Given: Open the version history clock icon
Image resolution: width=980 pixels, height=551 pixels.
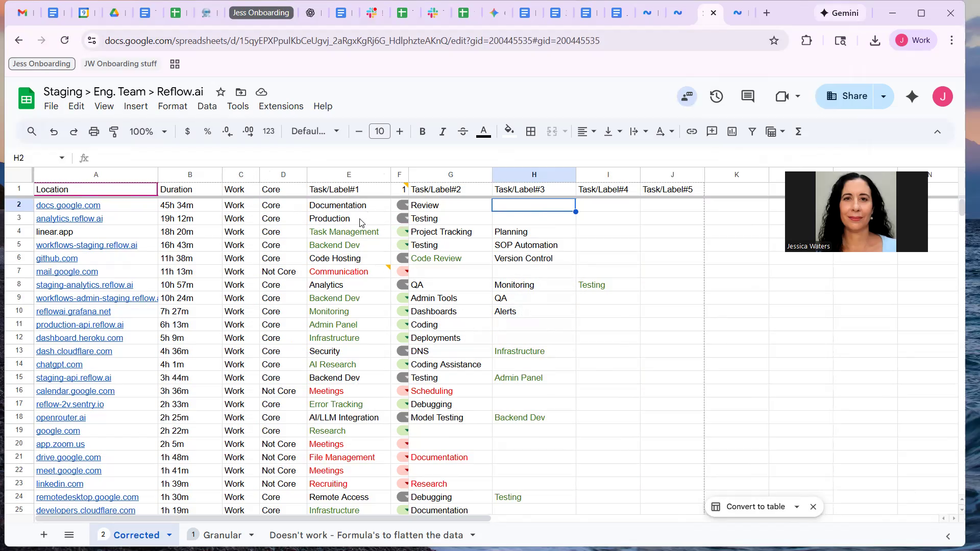Looking at the screenshot, I should [717, 96].
